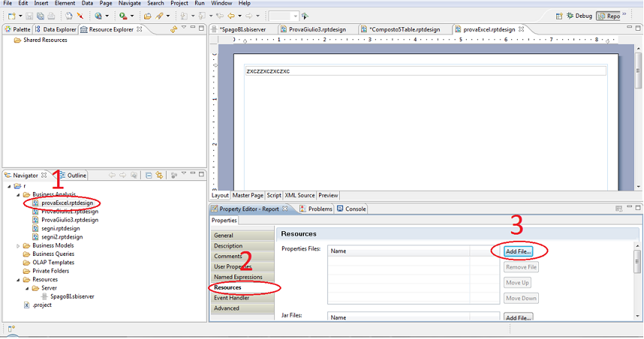Click the Navigator forward arrow icon

123,175
